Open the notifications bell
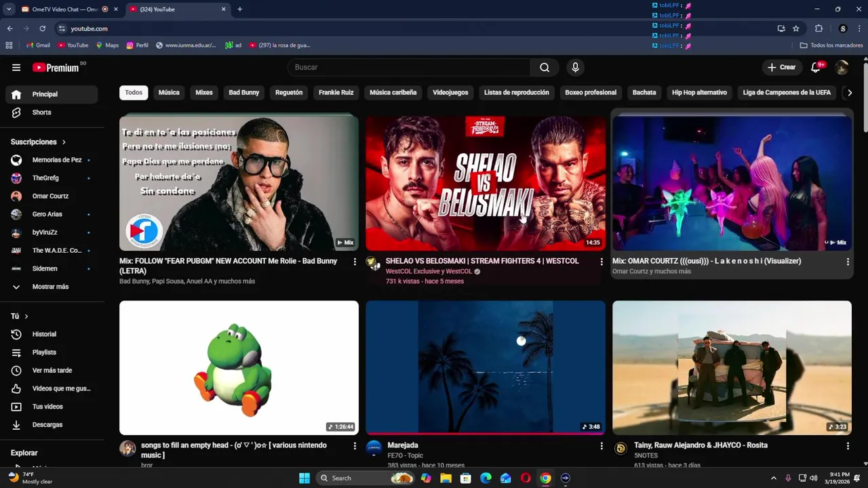This screenshot has width=868, height=488. [816, 67]
